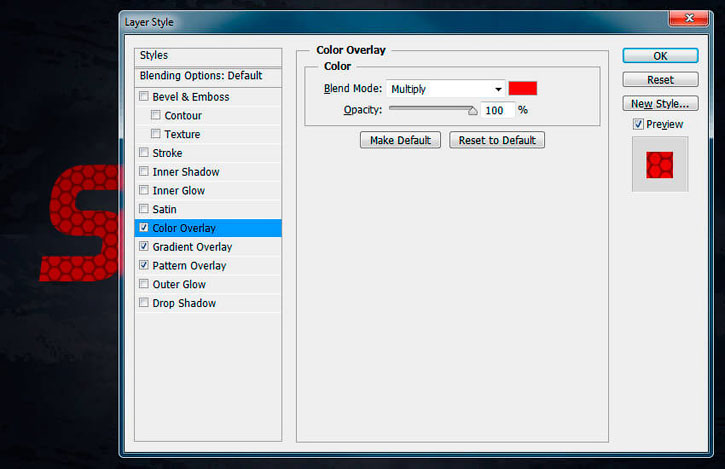Confirm the dialog with OK

pos(660,56)
